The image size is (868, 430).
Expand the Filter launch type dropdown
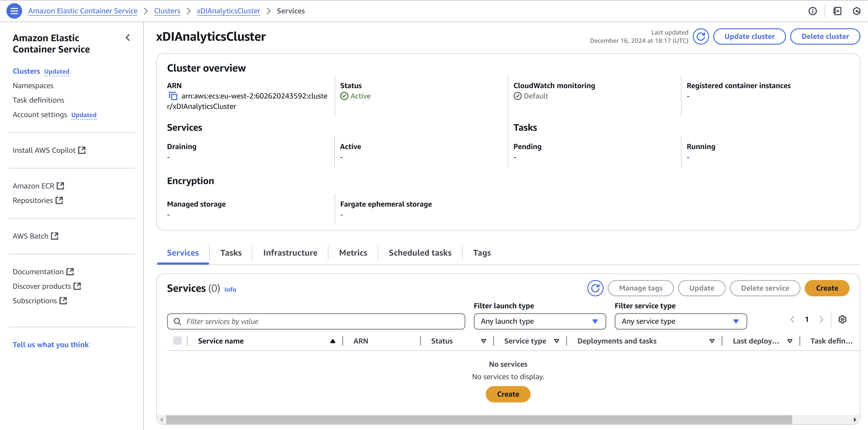tap(539, 321)
